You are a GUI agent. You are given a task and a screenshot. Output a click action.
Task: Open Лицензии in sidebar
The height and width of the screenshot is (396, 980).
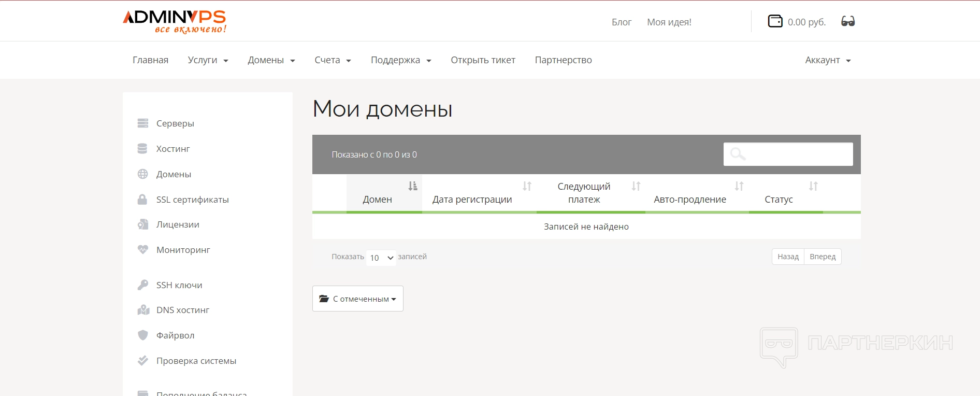[178, 224]
